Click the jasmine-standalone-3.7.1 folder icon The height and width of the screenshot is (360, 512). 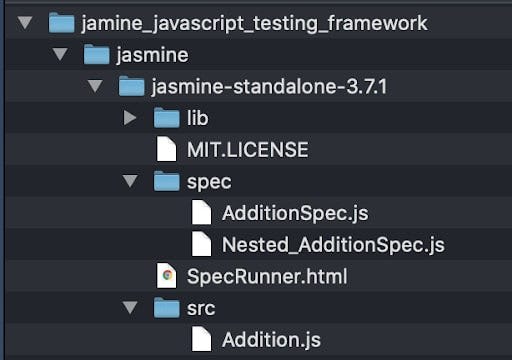132,86
